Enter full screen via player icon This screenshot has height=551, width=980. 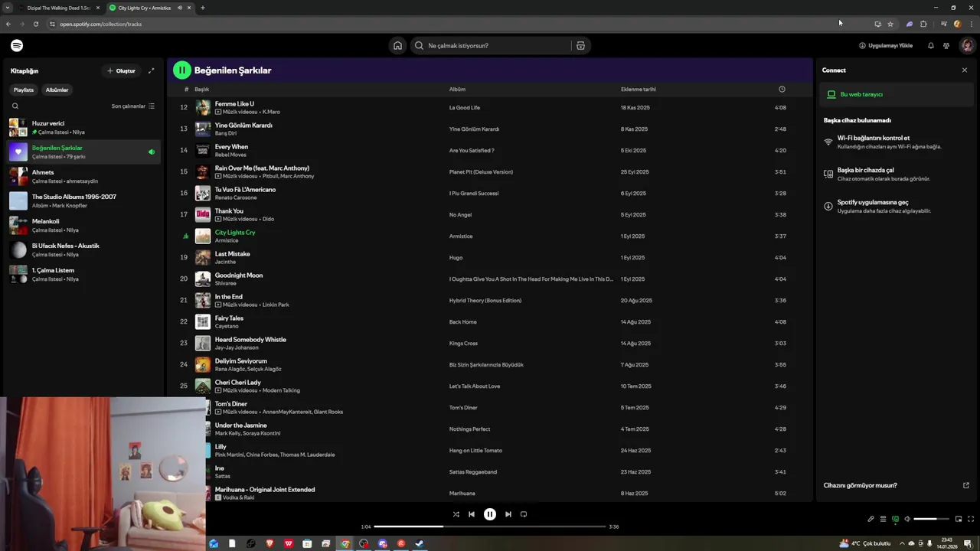[970, 519]
